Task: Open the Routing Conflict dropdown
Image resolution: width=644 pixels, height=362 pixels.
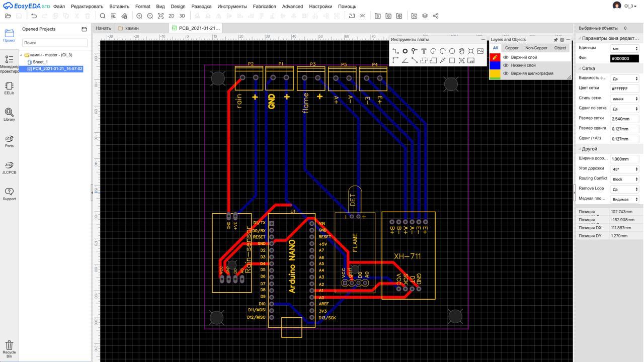Action: coord(624,179)
